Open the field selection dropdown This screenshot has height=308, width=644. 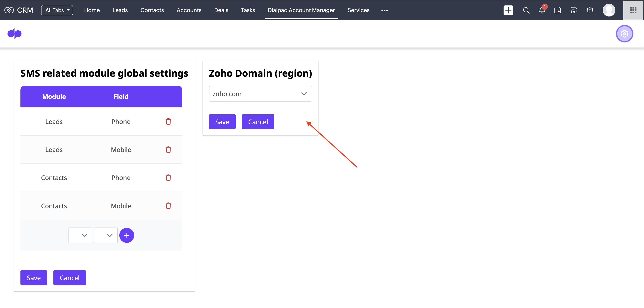106,235
